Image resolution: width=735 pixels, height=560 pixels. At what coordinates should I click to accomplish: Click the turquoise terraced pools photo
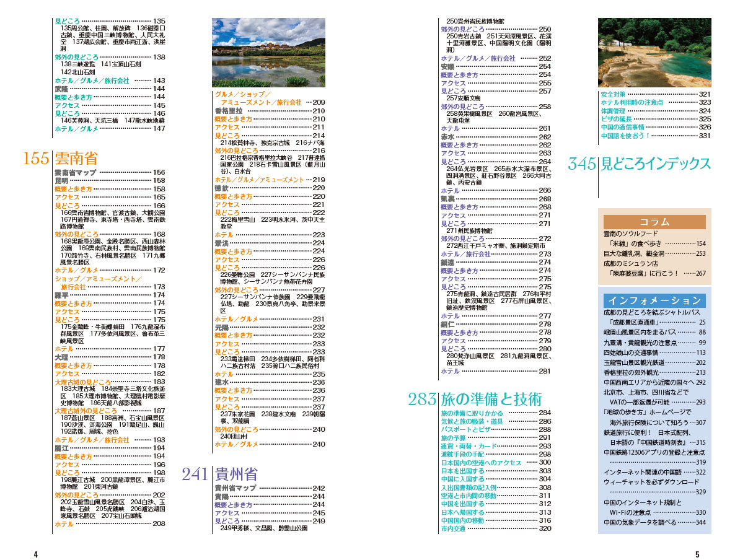[x=654, y=53]
